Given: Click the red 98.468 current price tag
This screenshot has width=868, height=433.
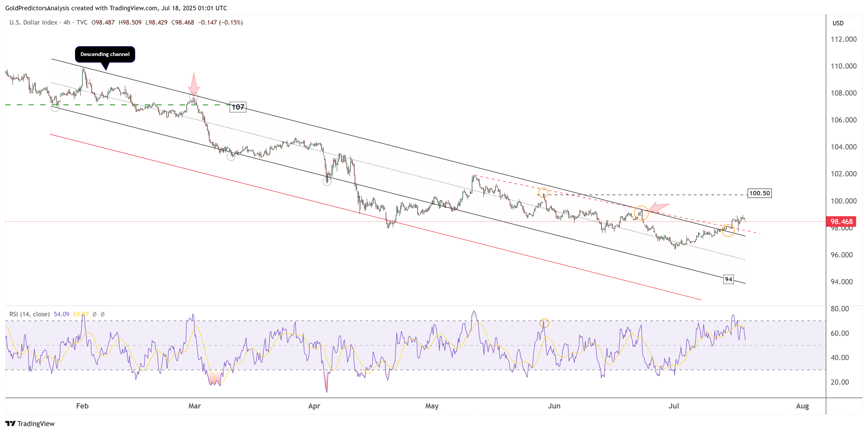Looking at the screenshot, I should coord(841,222).
